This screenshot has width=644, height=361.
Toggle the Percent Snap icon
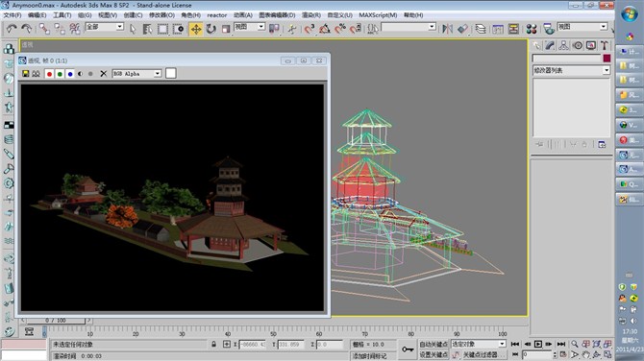coord(340,29)
